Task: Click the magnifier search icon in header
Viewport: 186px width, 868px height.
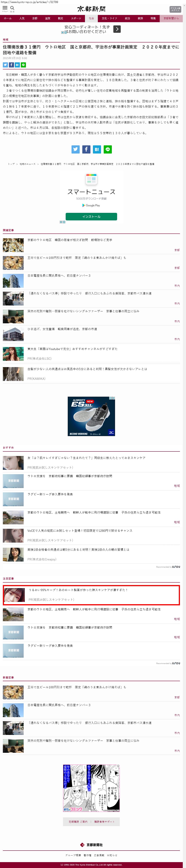Action: tap(12, 8)
